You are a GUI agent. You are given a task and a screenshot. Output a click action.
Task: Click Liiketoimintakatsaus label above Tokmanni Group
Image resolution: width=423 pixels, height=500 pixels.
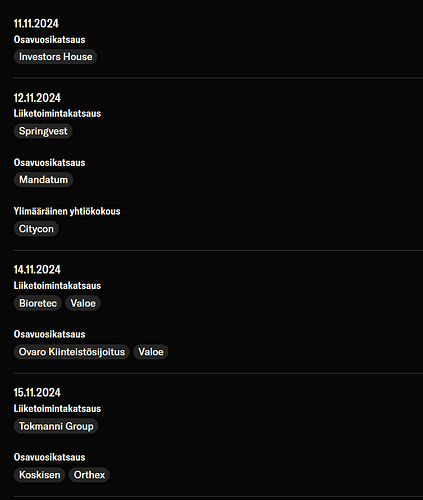57,408
